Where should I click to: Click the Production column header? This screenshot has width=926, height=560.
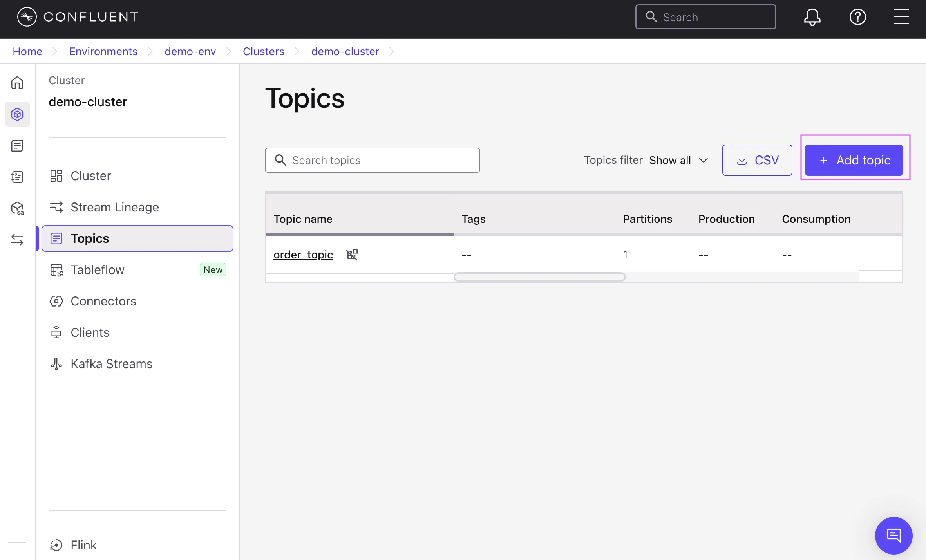pyautogui.click(x=727, y=219)
